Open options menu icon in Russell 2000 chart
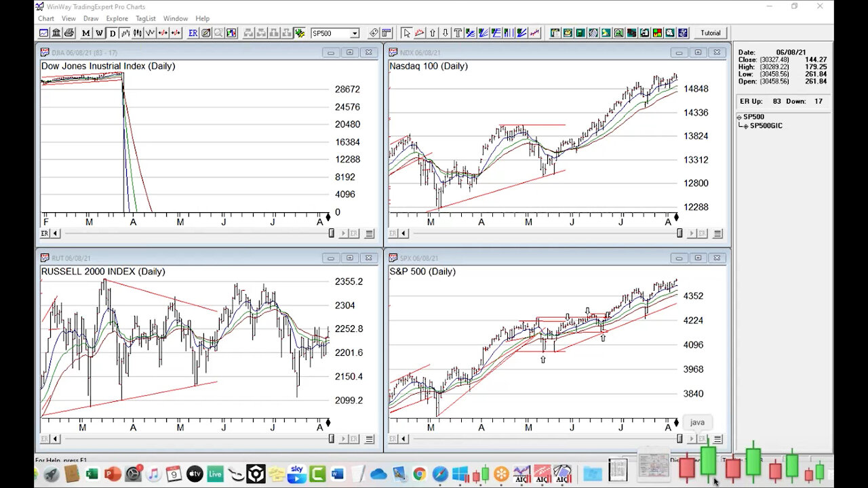Viewport: 868px width, 488px height. (370, 439)
